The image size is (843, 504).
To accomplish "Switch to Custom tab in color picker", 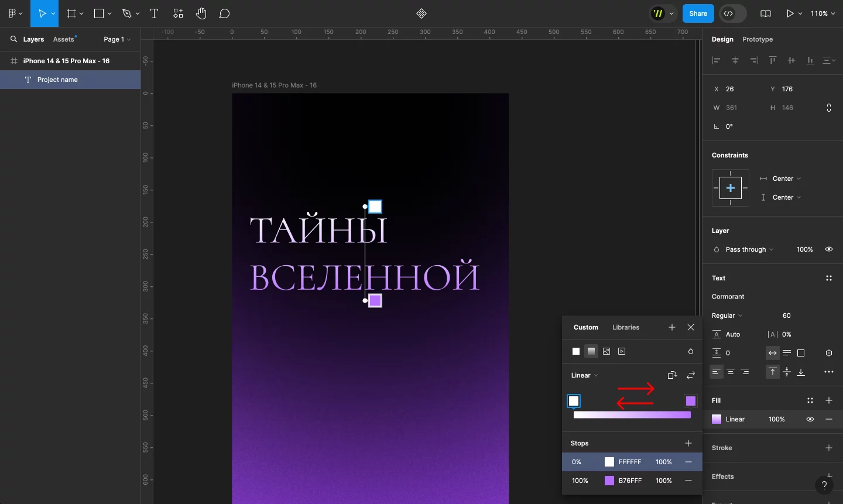I will pyautogui.click(x=586, y=327).
